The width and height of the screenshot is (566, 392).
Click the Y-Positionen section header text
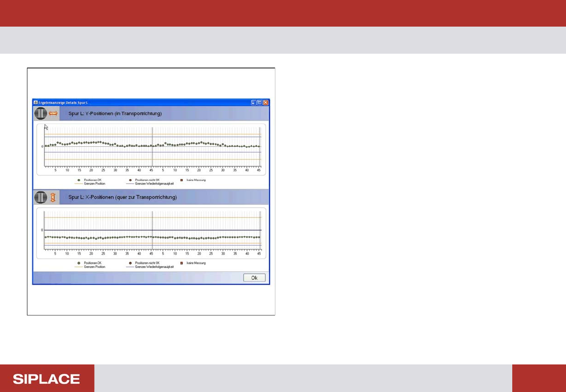pyautogui.click(x=115, y=113)
